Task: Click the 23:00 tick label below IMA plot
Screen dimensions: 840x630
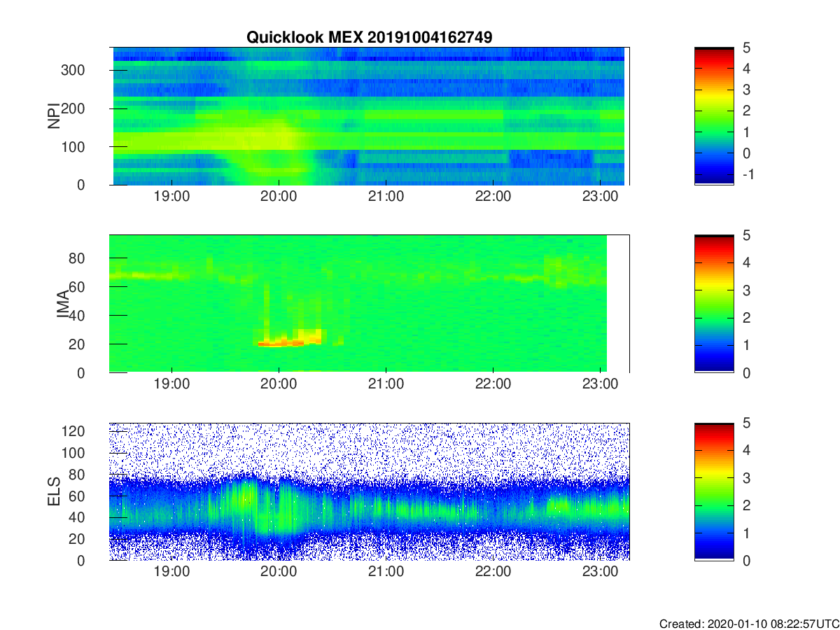Action: [600, 384]
